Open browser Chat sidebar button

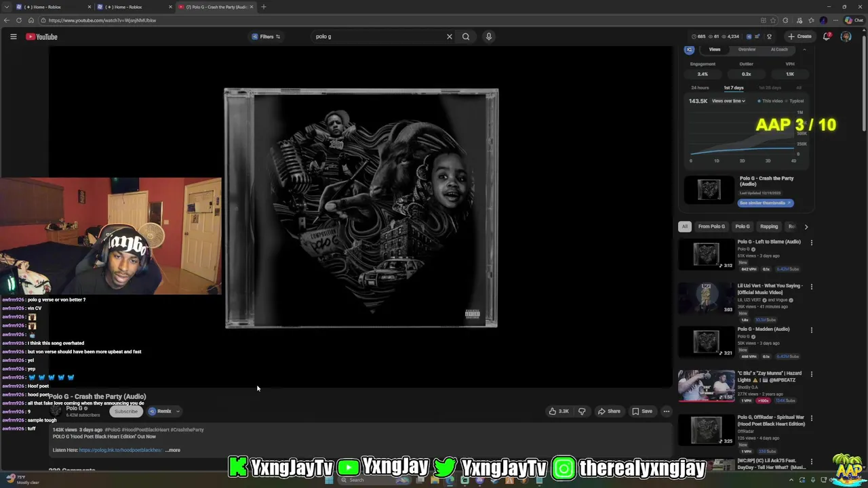(854, 20)
